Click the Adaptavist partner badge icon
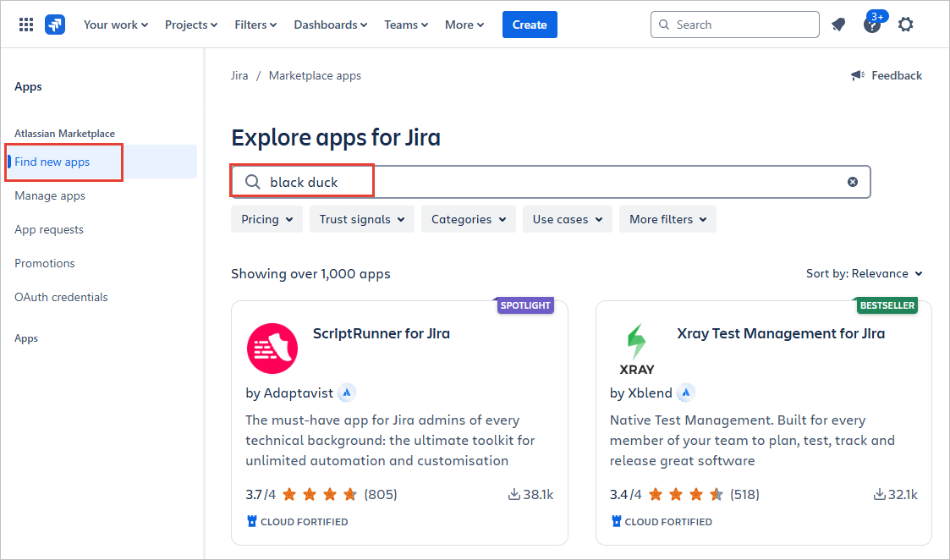 pyautogui.click(x=347, y=393)
